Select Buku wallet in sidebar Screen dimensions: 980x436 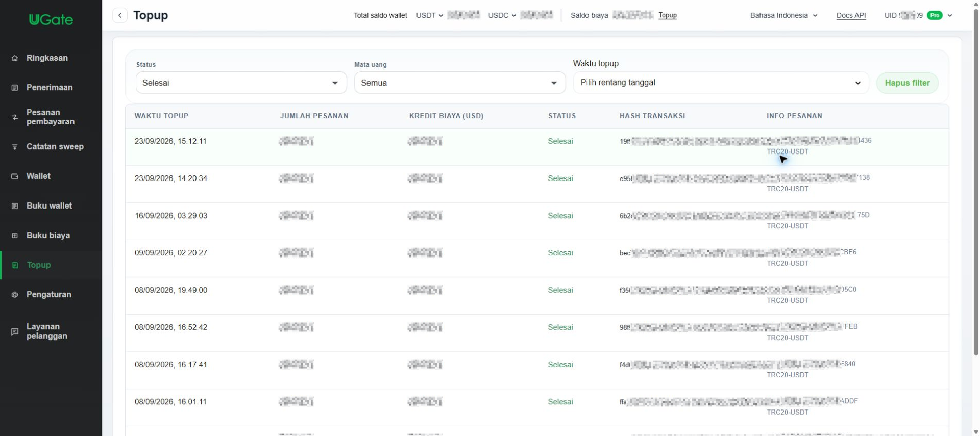[x=49, y=206]
